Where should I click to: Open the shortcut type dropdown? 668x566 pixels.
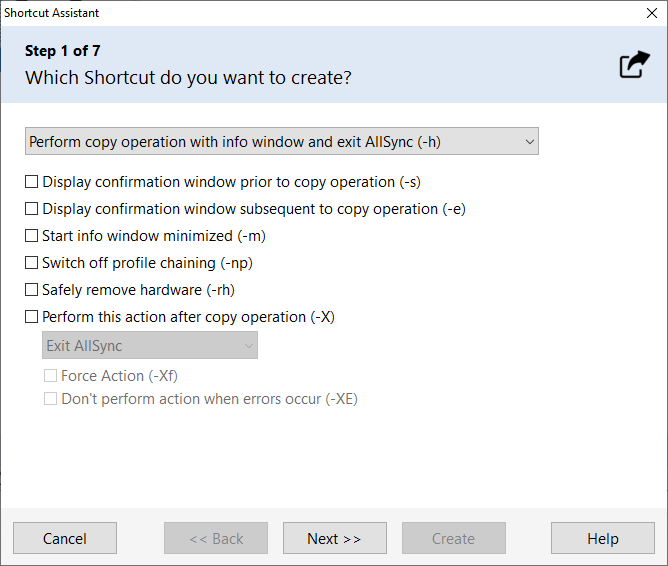click(x=282, y=142)
